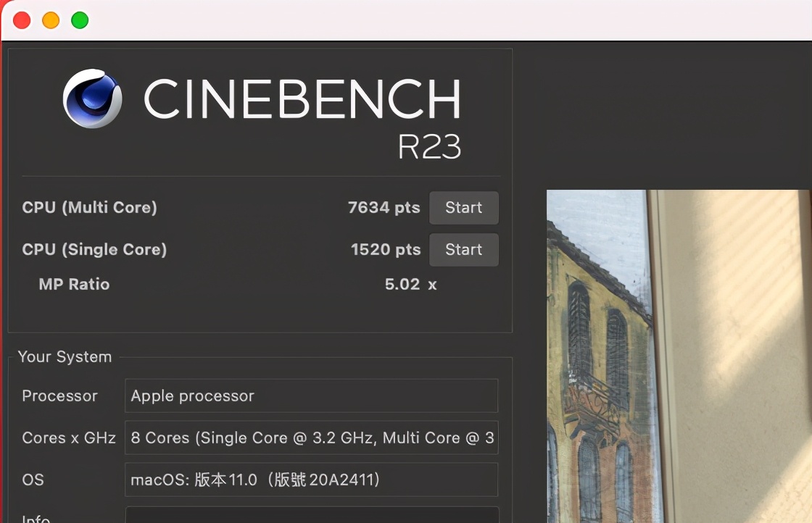Minimize the window with the yellow button
This screenshot has width=812, height=523.
click(51, 20)
